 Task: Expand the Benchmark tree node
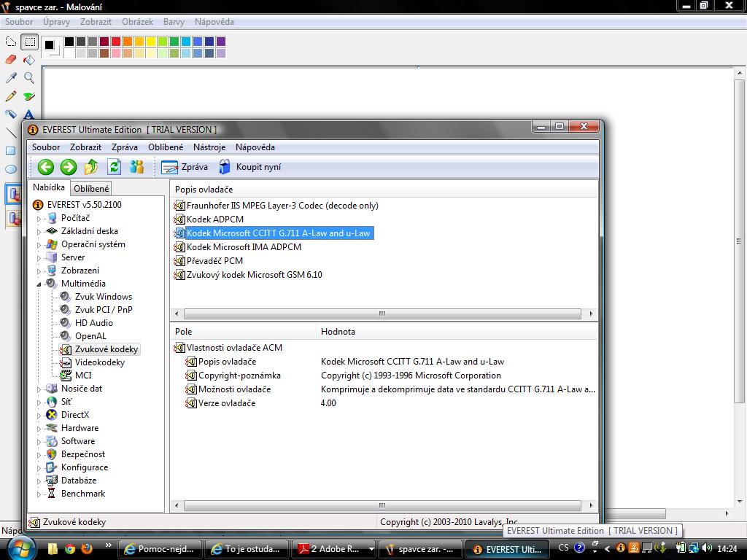coord(39,494)
